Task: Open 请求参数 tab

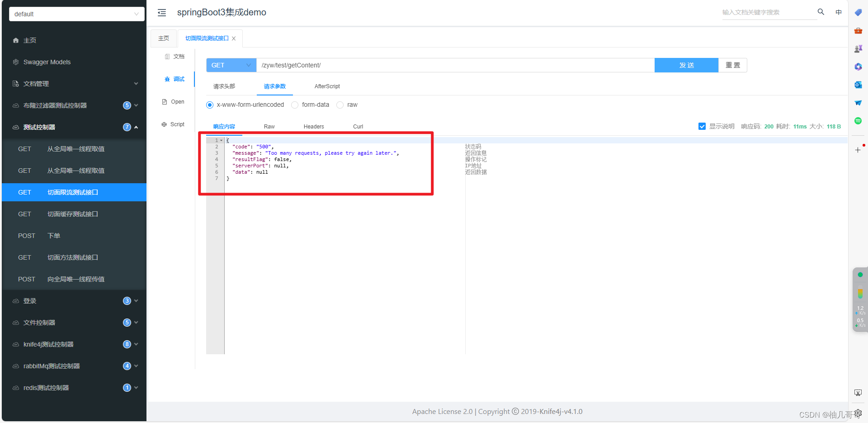Action: pyautogui.click(x=275, y=86)
